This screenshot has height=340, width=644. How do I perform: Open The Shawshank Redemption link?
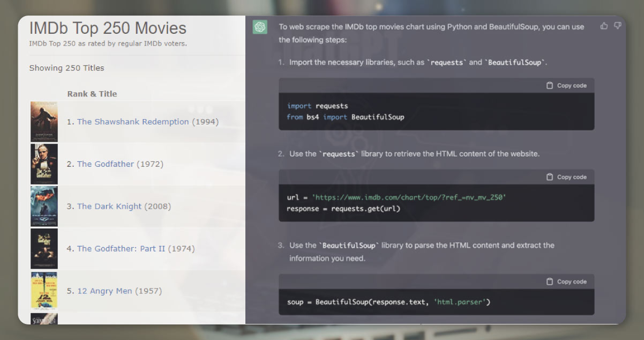[133, 122]
